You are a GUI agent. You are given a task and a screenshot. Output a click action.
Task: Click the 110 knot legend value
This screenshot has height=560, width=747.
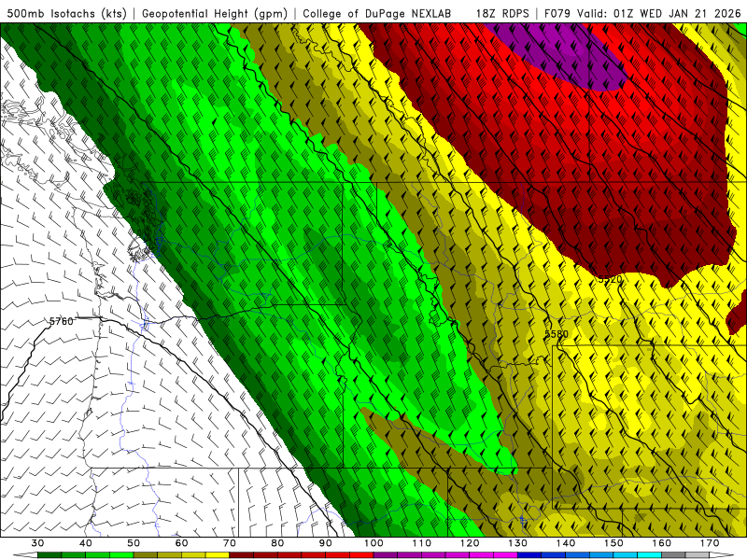tap(422, 543)
